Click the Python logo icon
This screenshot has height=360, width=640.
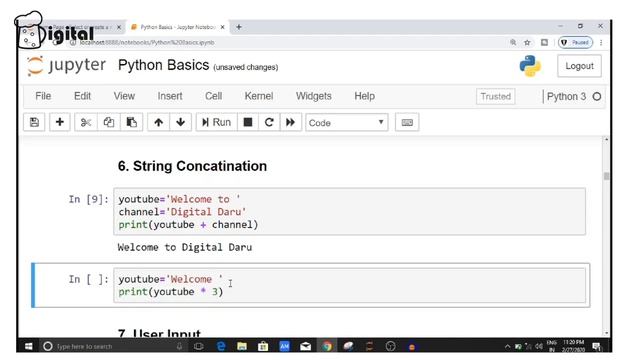pyautogui.click(x=530, y=66)
